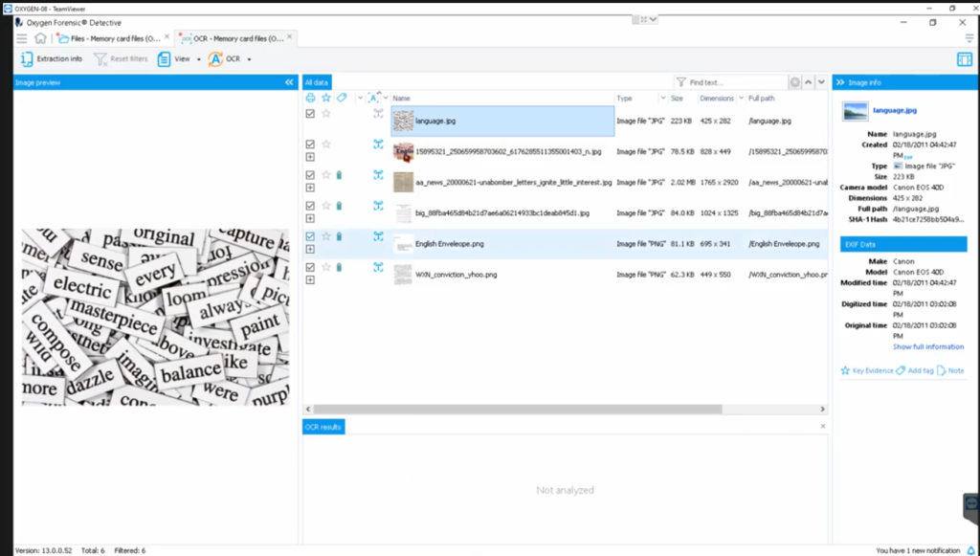Open the Type column filter dropdown

pos(662,98)
